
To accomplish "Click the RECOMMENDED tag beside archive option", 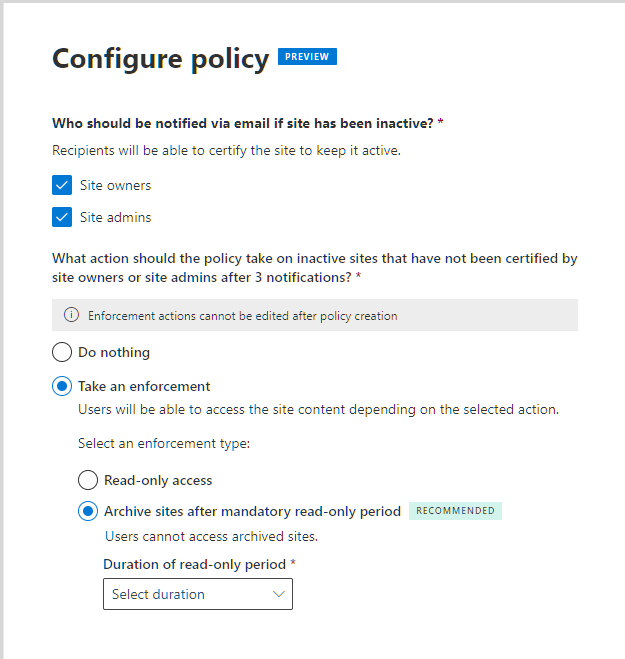I will [455, 511].
